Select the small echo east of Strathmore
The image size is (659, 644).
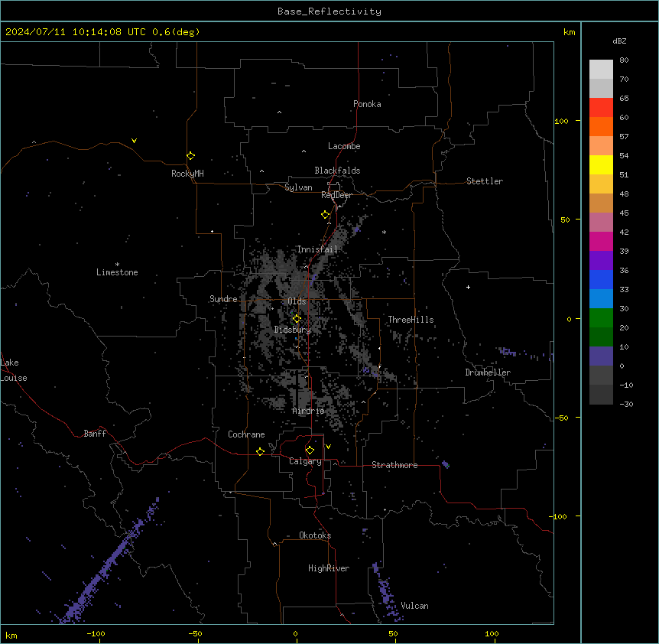446,464
